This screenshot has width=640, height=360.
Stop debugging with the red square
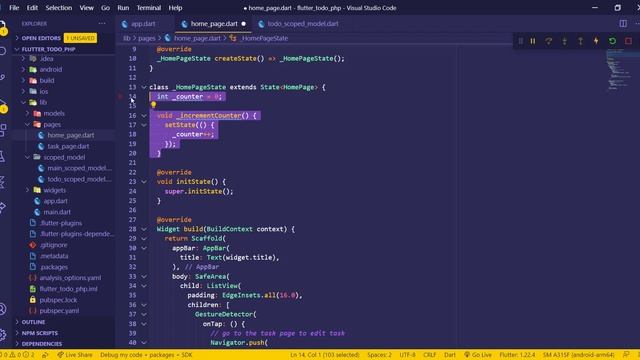click(628, 41)
